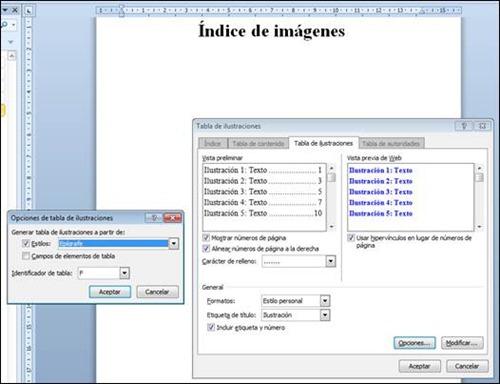This screenshot has height=384, width=500.
Task: Click Aceptar in the Opciones dialog
Action: click(x=110, y=292)
